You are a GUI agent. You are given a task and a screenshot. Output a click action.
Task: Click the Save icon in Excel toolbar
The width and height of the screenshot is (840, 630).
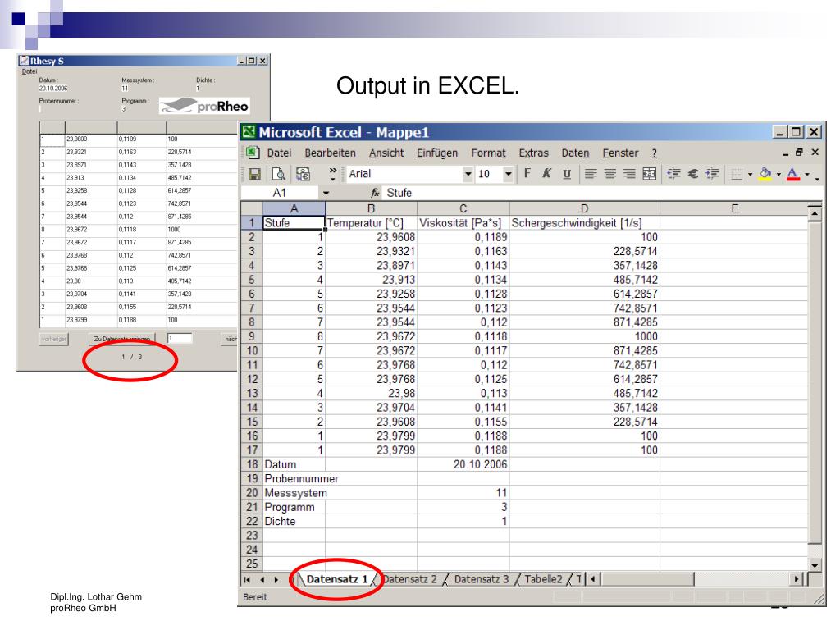(x=254, y=174)
